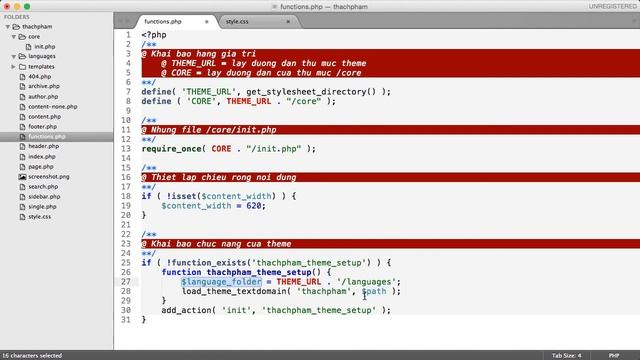Screen dimensions: 640x360
Task: Click the 404.php file icon
Action: point(22,76)
